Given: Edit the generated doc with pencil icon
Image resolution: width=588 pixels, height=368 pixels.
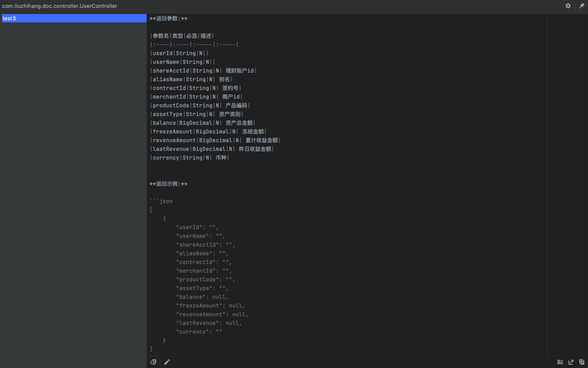Looking at the screenshot, I should tap(167, 362).
